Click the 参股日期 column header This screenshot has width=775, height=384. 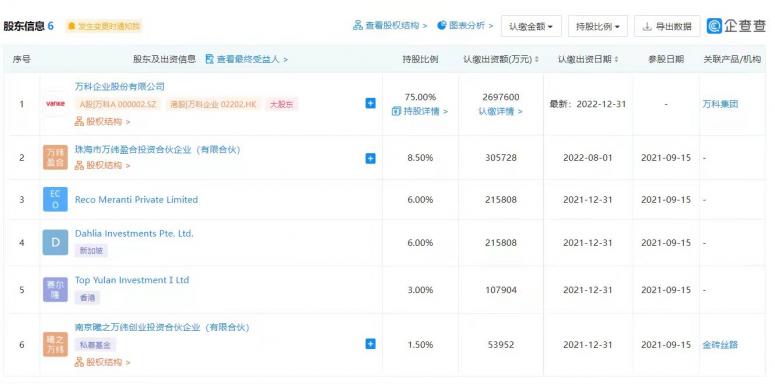(x=666, y=59)
